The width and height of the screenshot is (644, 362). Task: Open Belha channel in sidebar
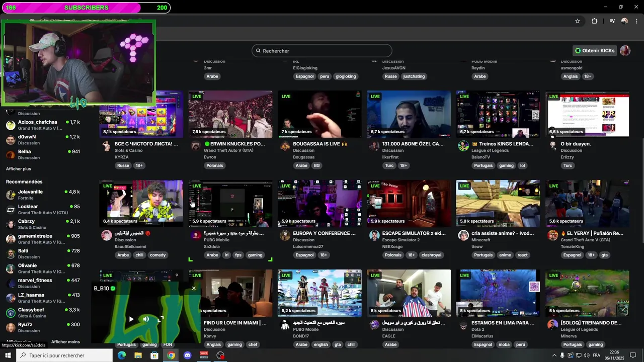[x=43, y=154]
